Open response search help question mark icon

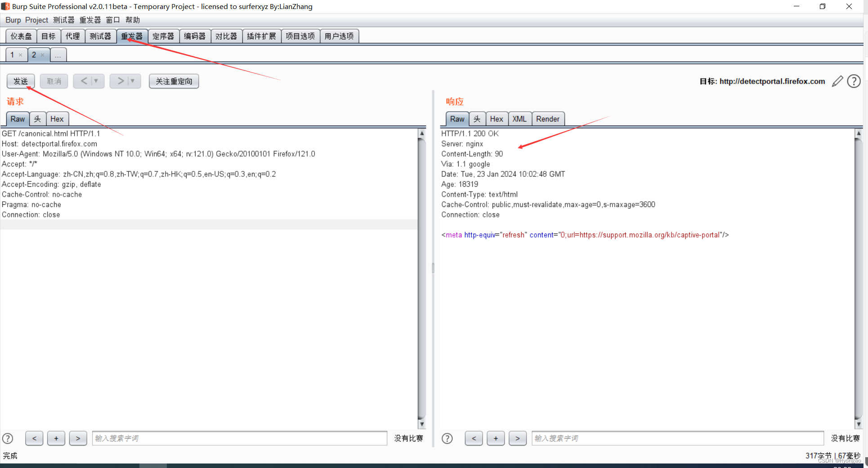447,438
